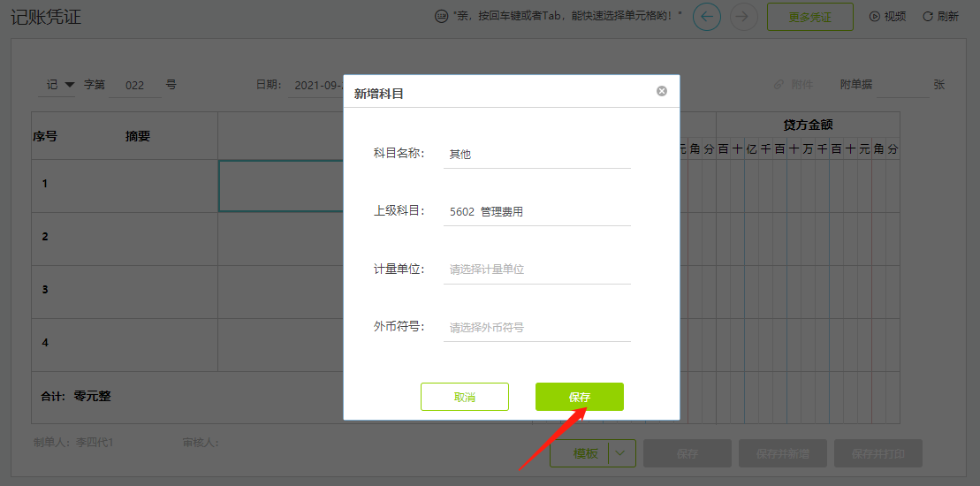Close the 新增科目 dialog
The height and width of the screenshot is (486, 980).
click(662, 91)
